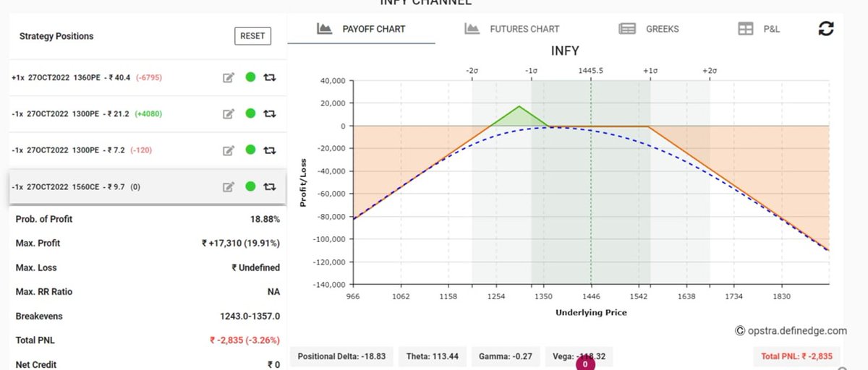868x370 pixels.
Task: Click the +2σ marker label
Action: (709, 71)
